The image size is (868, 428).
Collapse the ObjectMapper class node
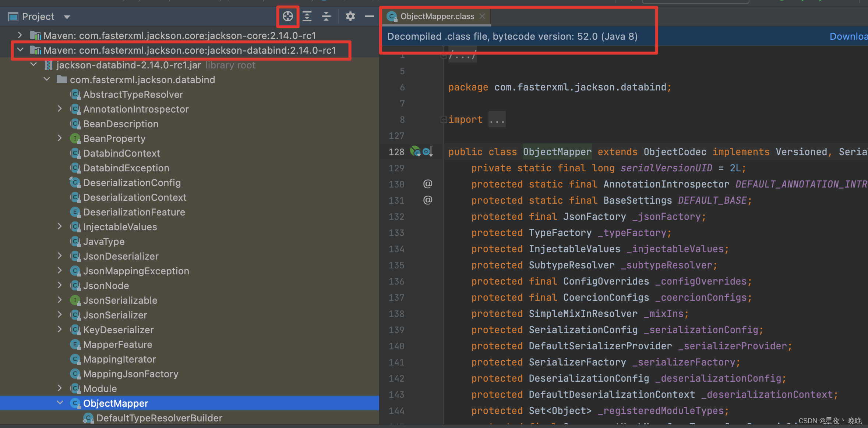click(x=60, y=403)
